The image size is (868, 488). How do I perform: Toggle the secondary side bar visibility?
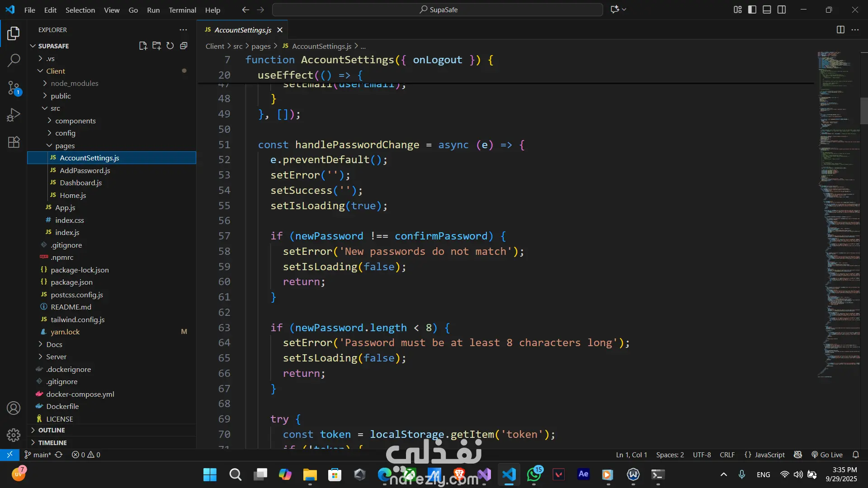(x=782, y=9)
